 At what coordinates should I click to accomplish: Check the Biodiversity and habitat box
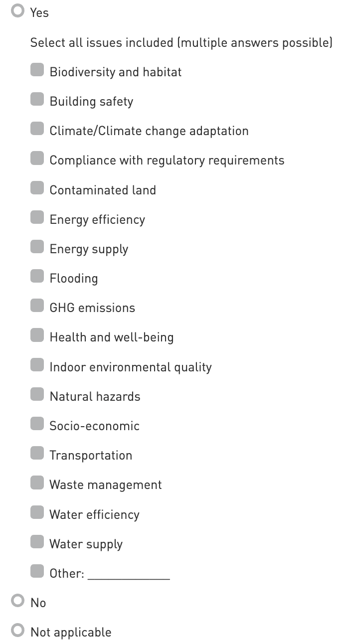[37, 70]
